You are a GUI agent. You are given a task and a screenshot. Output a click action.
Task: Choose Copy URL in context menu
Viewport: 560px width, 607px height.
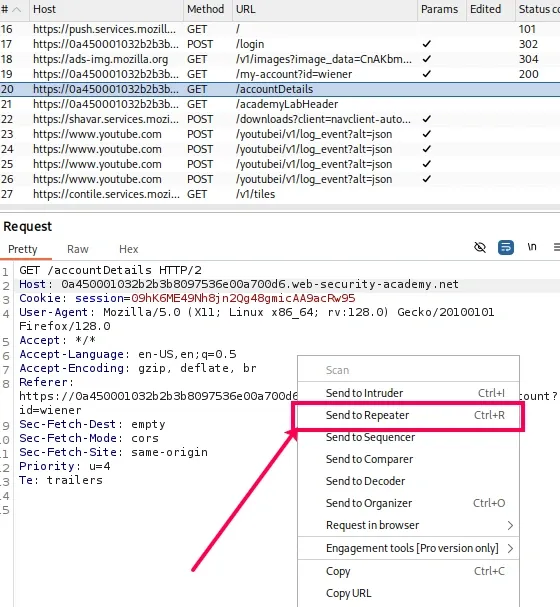tap(408, 593)
